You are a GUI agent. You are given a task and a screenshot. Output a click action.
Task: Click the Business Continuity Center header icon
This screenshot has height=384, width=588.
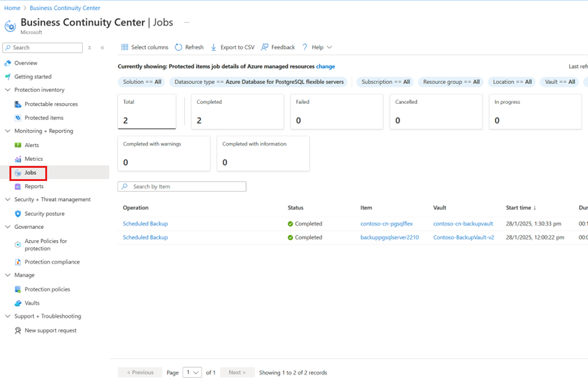click(x=10, y=26)
